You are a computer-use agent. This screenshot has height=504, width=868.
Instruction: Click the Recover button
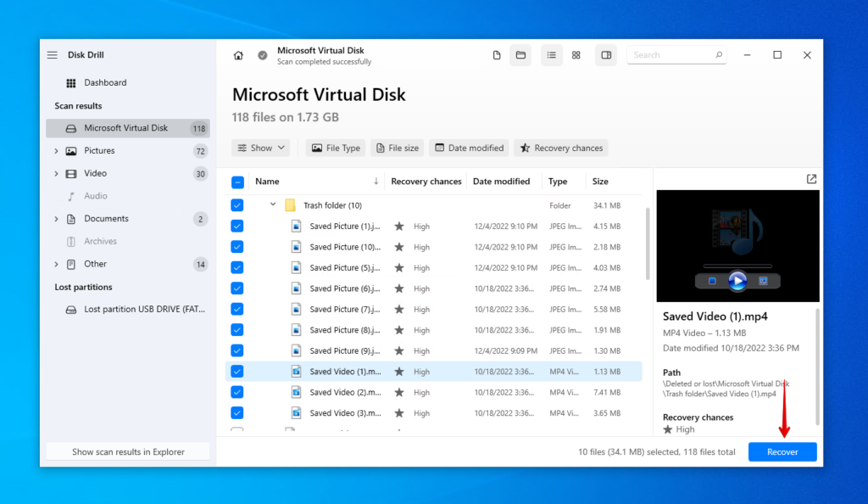click(782, 451)
